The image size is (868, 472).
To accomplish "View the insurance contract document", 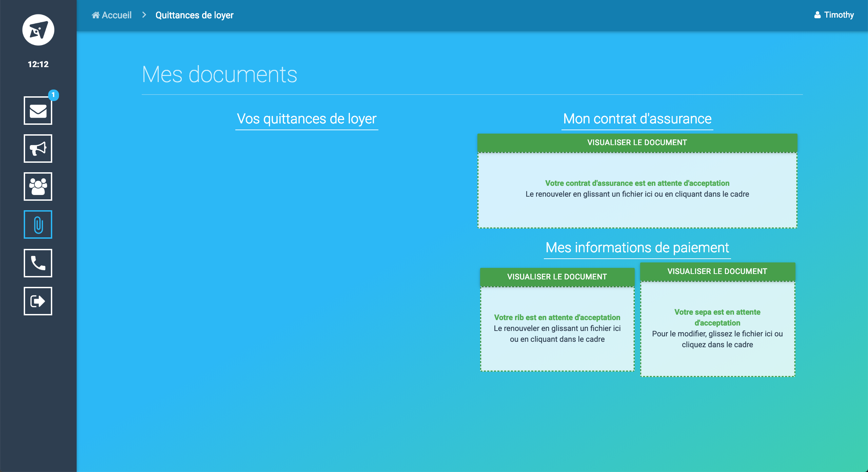I will pos(637,142).
